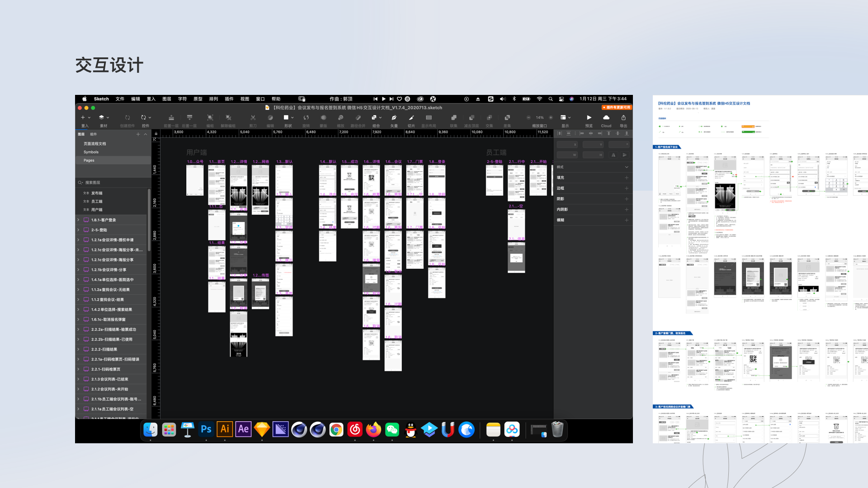Expand the 1.1.2查找会议-结果 artboard
Image resolution: width=868 pixels, height=488 pixels.
pos(78,300)
